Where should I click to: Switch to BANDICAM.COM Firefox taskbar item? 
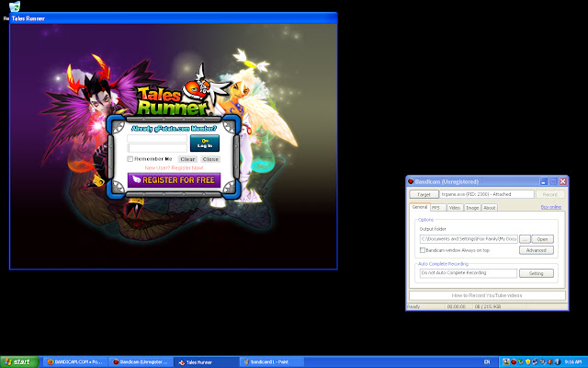click(75, 362)
